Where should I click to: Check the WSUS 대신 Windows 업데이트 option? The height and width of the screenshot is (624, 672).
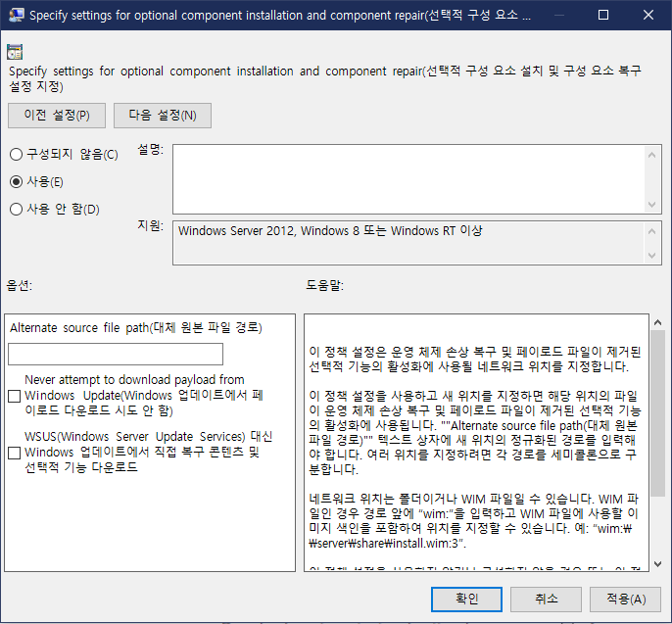click(x=14, y=453)
